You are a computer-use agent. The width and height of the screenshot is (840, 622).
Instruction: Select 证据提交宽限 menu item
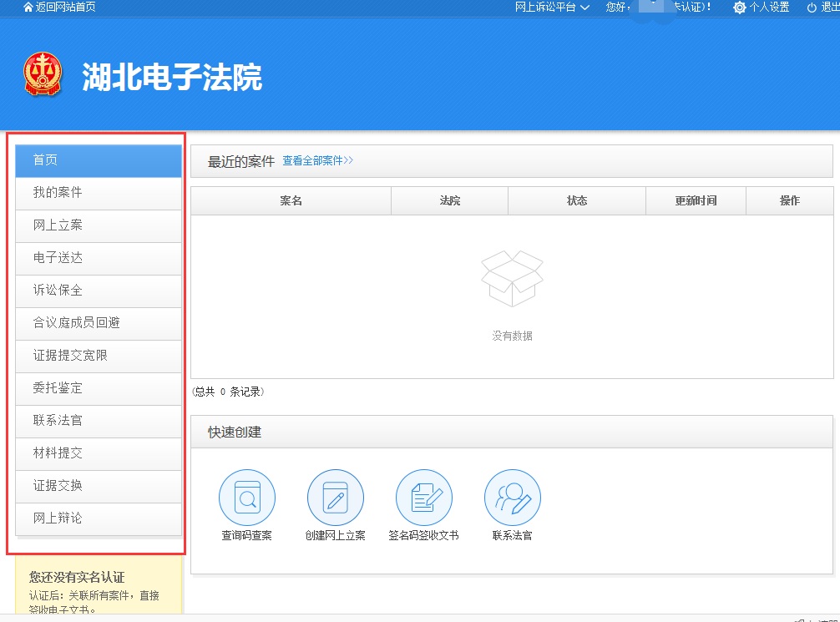[x=99, y=356]
